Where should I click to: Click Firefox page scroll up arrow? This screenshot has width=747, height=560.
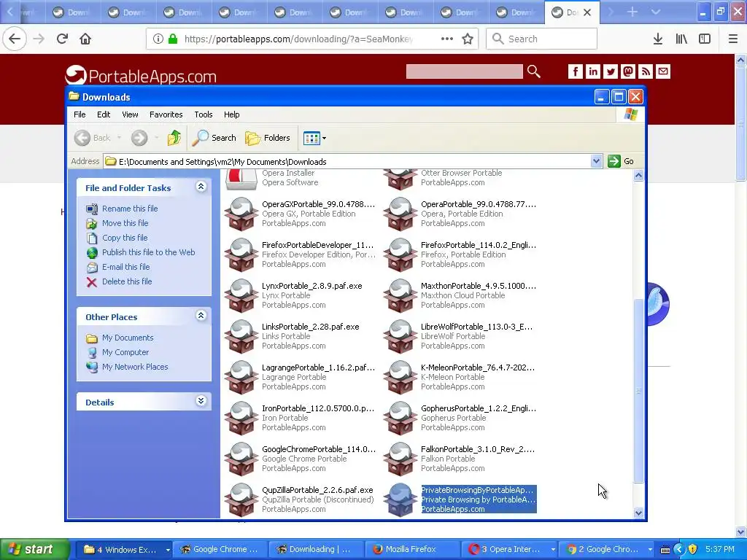(x=740, y=60)
